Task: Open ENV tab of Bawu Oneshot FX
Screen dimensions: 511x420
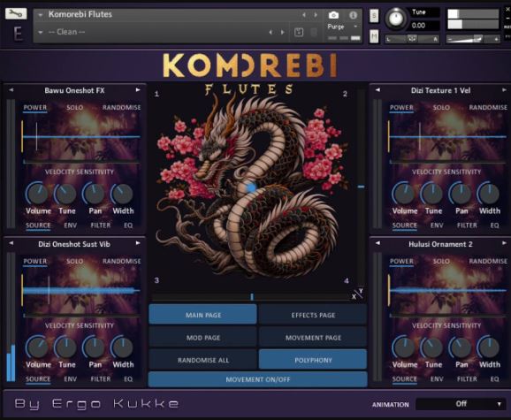Action: [71, 225]
